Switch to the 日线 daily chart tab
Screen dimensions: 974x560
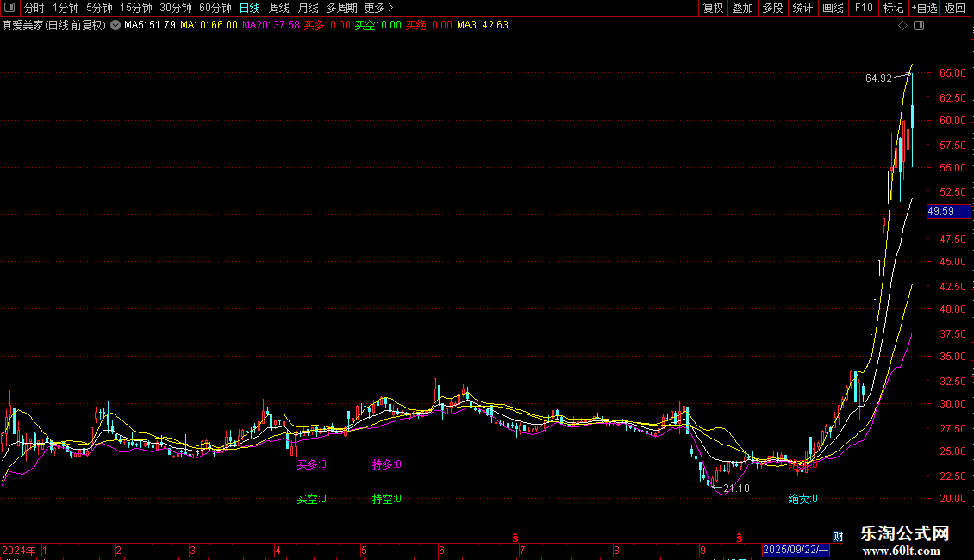point(250,8)
